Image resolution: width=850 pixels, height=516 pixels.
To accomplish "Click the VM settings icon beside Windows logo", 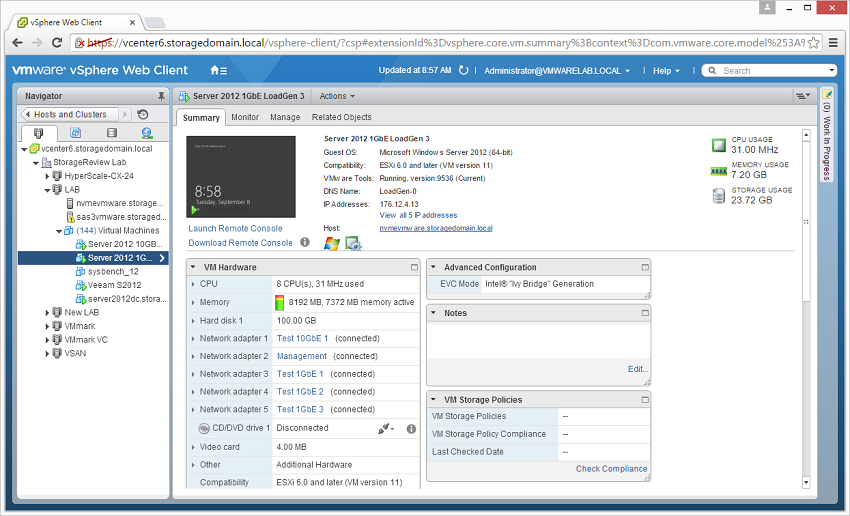I will (x=353, y=244).
